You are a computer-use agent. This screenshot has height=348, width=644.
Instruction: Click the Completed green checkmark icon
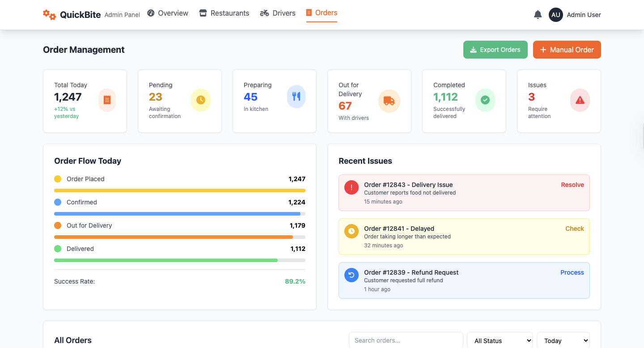point(485,100)
